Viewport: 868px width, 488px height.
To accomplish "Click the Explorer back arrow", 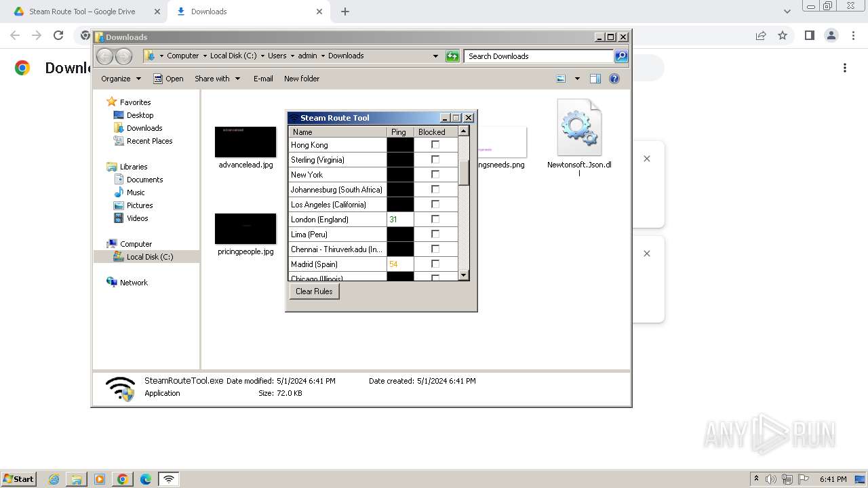I will [105, 56].
